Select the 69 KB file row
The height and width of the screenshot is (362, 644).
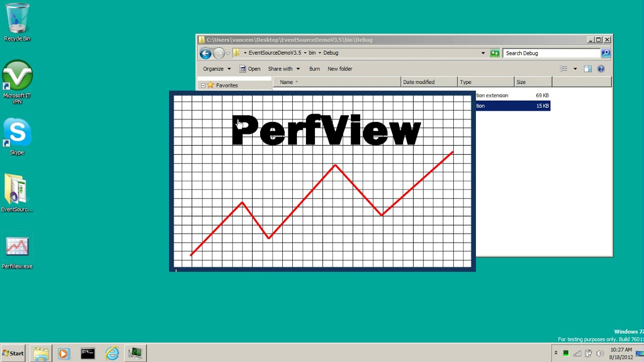tap(513, 96)
